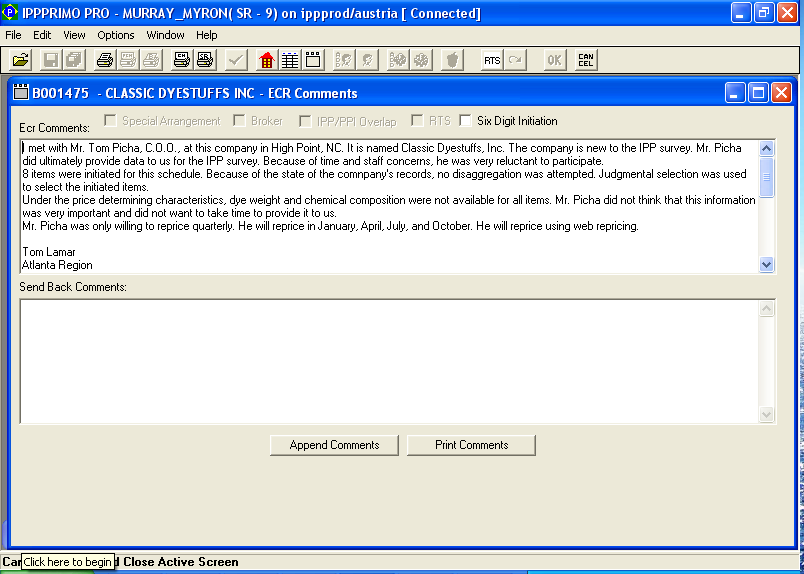This screenshot has width=804, height=574.
Task: Click the CANCEL toolbar button
Action: (x=586, y=60)
